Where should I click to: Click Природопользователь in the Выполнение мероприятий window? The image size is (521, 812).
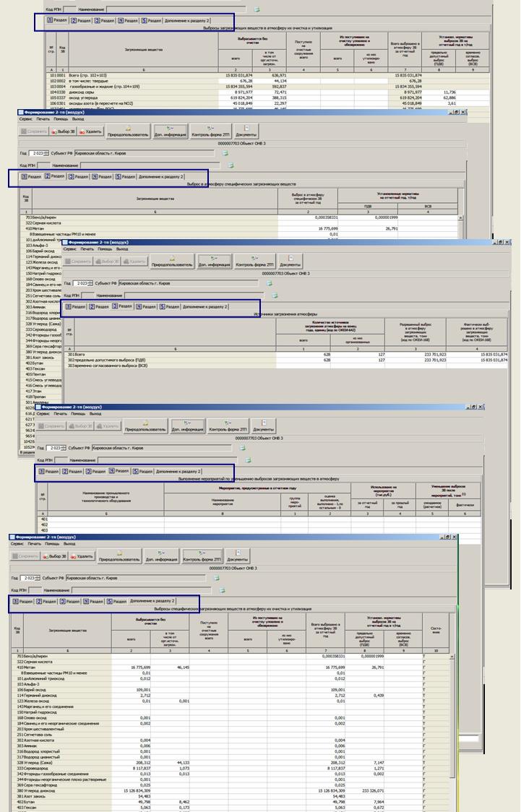point(145,426)
